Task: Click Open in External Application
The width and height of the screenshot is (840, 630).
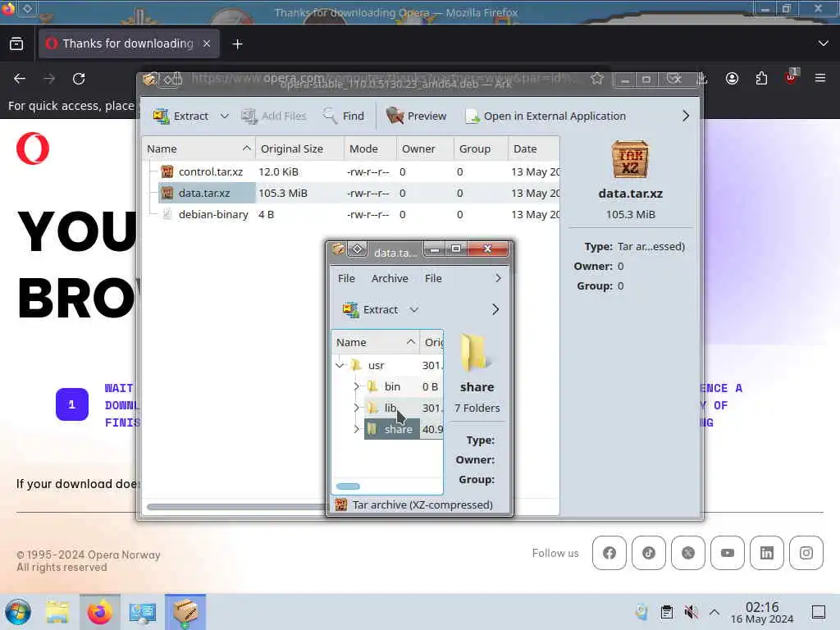Action: (546, 116)
